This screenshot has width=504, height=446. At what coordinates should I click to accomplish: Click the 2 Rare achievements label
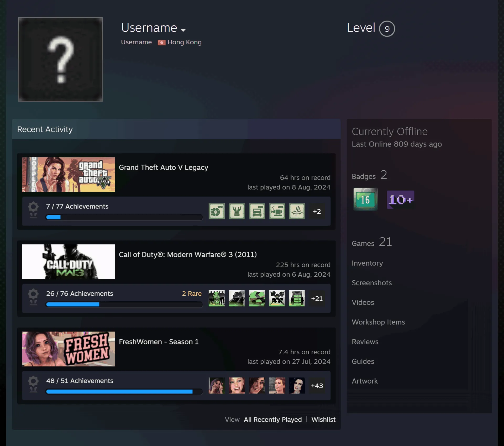(x=192, y=293)
